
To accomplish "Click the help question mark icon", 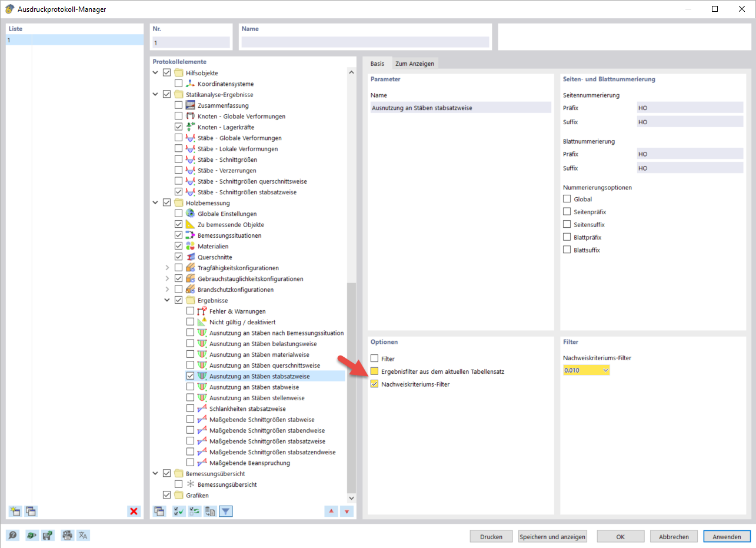I will (12, 535).
